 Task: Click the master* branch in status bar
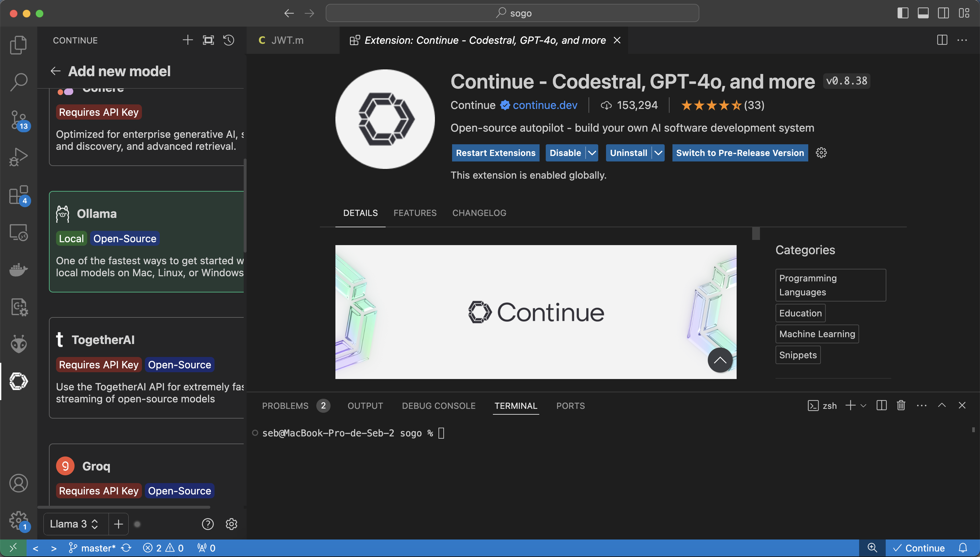click(92, 548)
